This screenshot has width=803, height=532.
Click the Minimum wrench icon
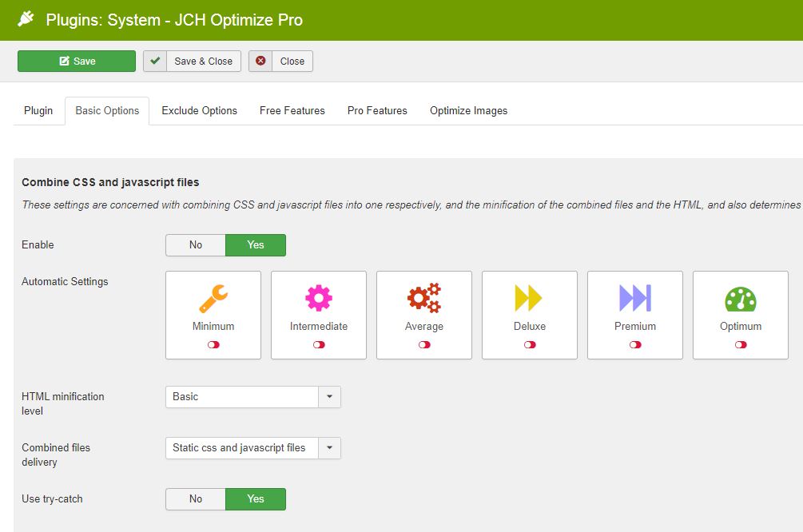pyautogui.click(x=213, y=298)
